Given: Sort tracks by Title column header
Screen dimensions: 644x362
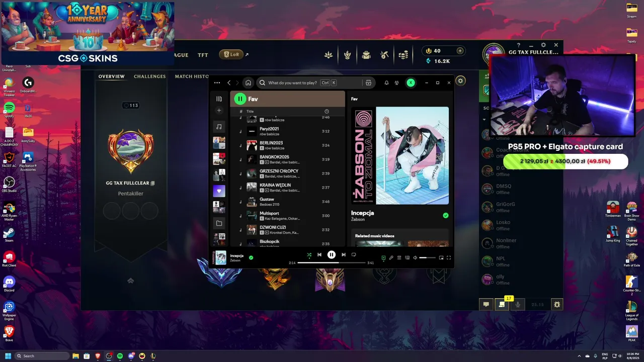Looking at the screenshot, I should pyautogui.click(x=250, y=111).
